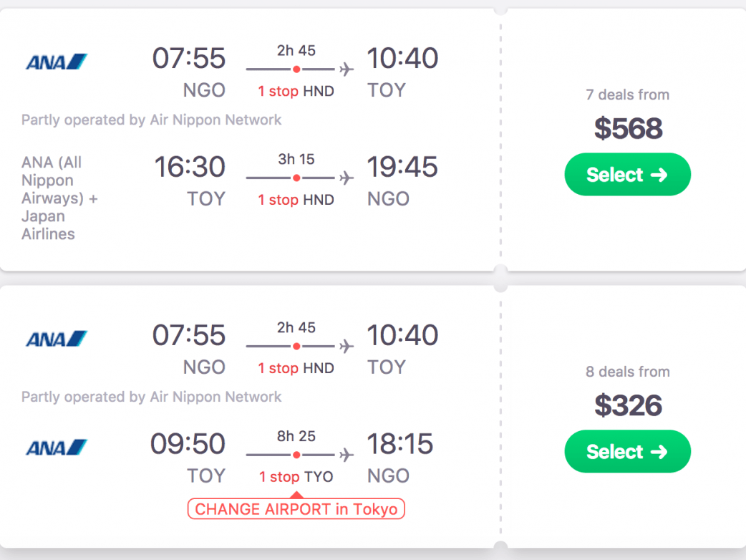The width and height of the screenshot is (746, 560).
Task: Click red stop dot on 8h 25 flight
Action: click(296, 455)
